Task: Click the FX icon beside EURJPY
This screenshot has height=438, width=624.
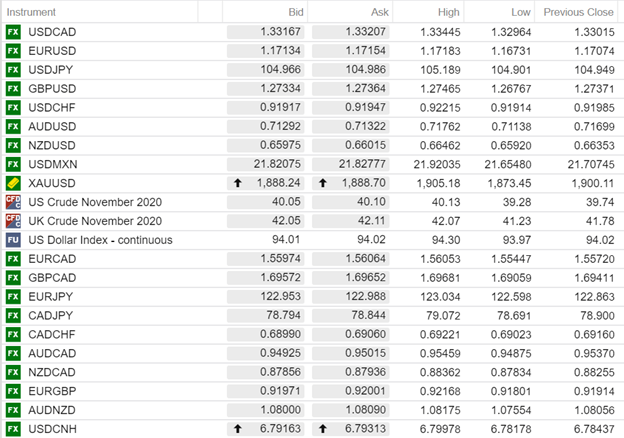Action: (13, 296)
